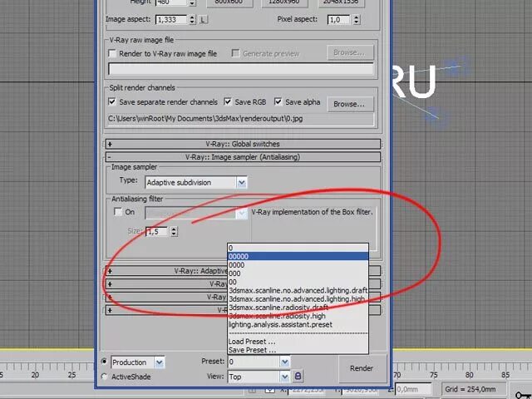Open the Image sampler Type dropdown
Screen dimensions: 532x399
(242, 183)
